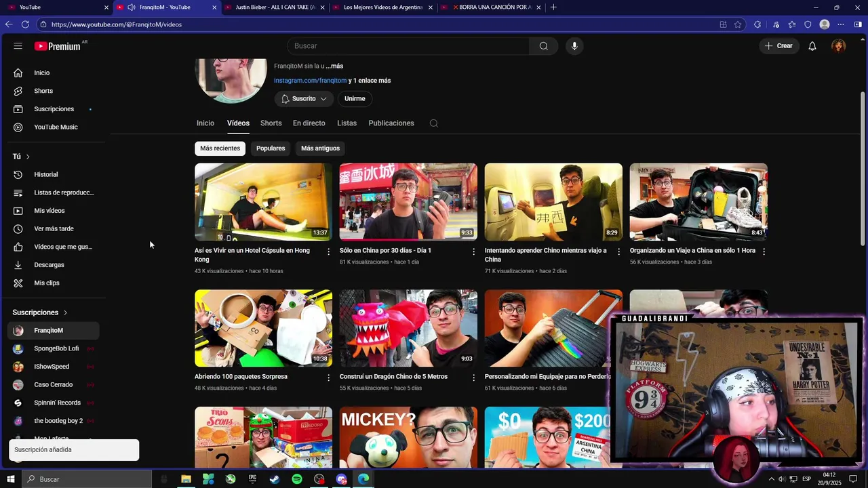The width and height of the screenshot is (868, 488).
Task: Open the IShowSpeed subscription channel
Action: pyautogui.click(x=54, y=367)
